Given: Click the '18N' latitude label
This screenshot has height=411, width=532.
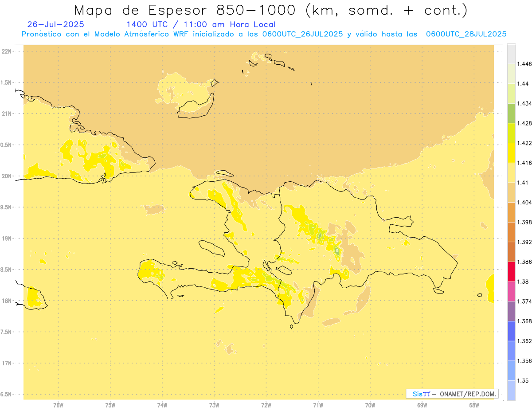Looking at the screenshot, I should coord(7,301).
